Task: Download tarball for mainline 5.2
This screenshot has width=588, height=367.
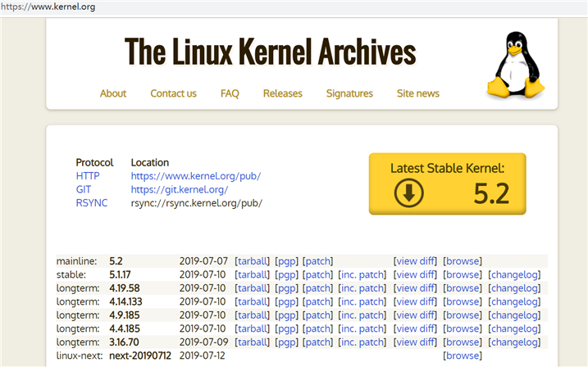Action: 253,261
